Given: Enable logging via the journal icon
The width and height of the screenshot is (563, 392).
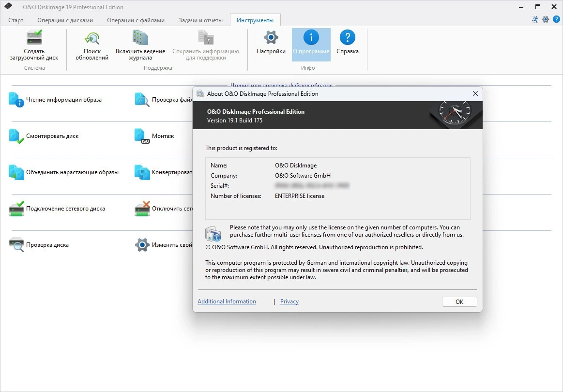Looking at the screenshot, I should click(x=140, y=37).
